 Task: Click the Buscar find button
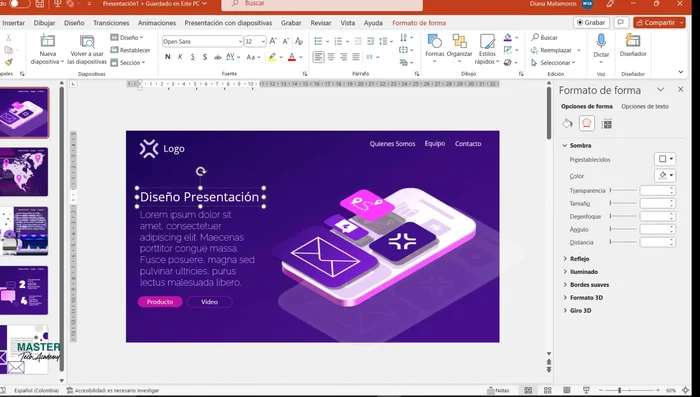tap(544, 38)
